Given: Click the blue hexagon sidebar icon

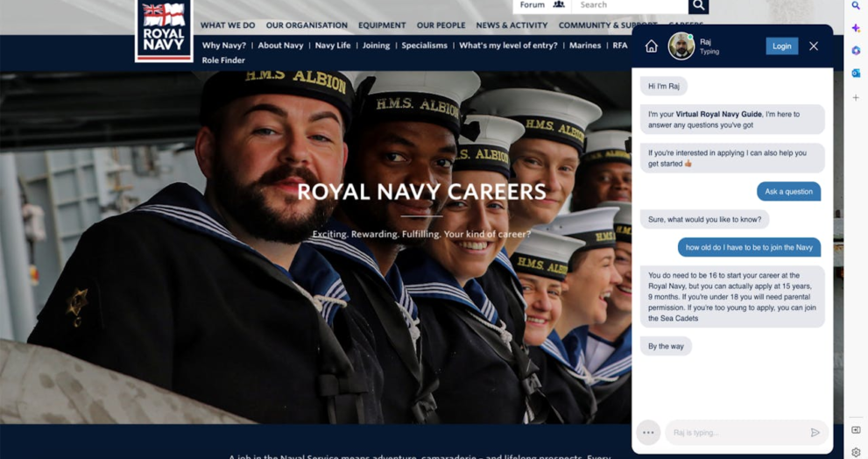Looking at the screenshot, I should coord(856,51).
